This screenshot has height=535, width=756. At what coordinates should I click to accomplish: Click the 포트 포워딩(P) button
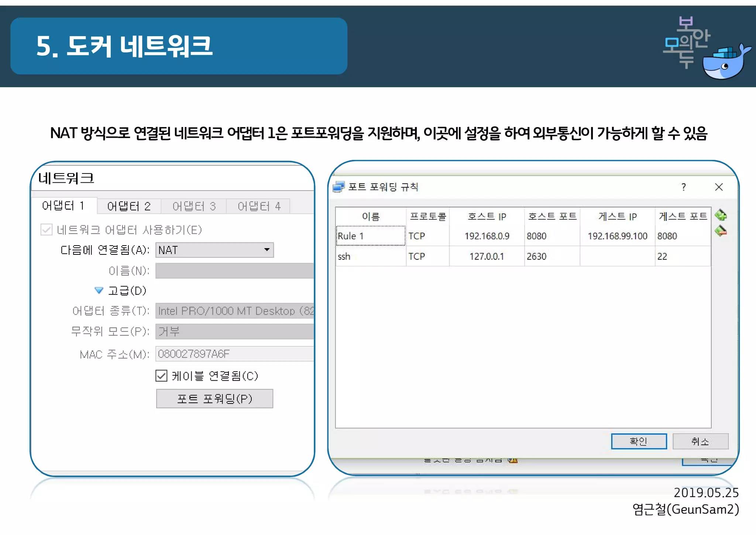coord(214,398)
